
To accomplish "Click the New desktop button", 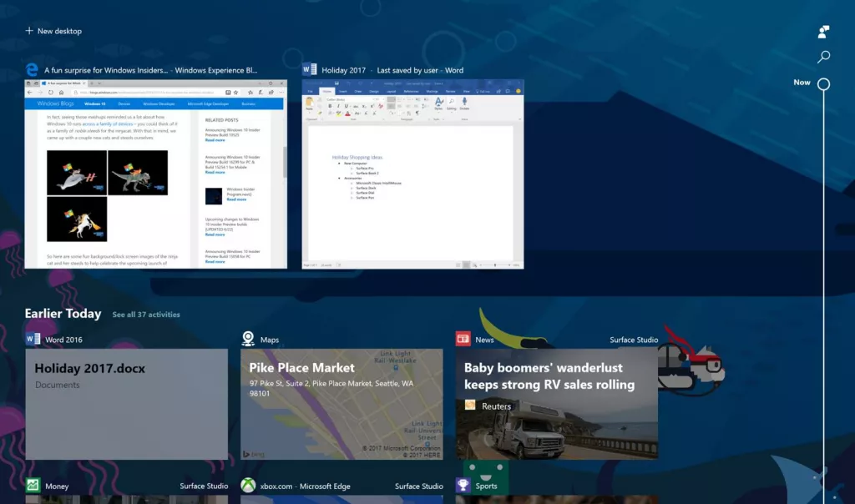I will coord(53,31).
